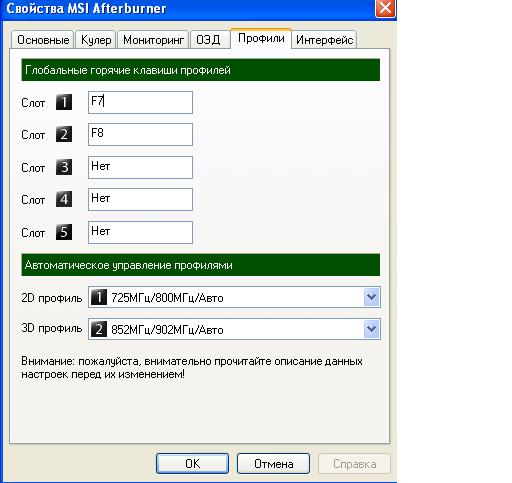The width and height of the screenshot is (512, 483).
Task: Click the Слот 3 hotkey field
Action: pyautogui.click(x=140, y=167)
